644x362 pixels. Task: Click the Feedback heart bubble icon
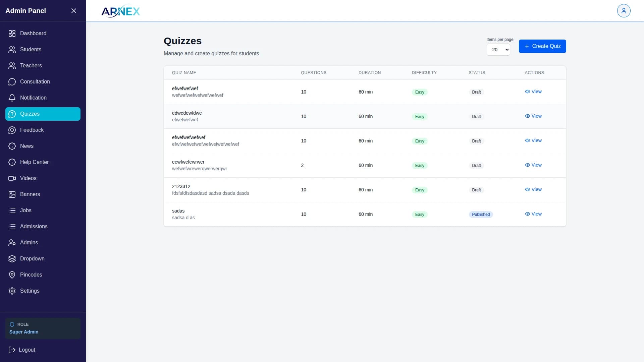click(12, 130)
